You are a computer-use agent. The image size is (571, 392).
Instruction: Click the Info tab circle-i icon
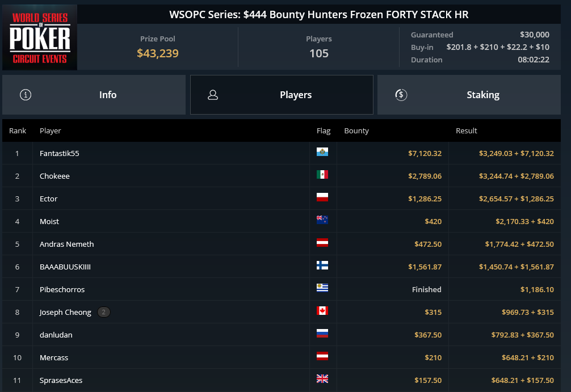coord(26,95)
